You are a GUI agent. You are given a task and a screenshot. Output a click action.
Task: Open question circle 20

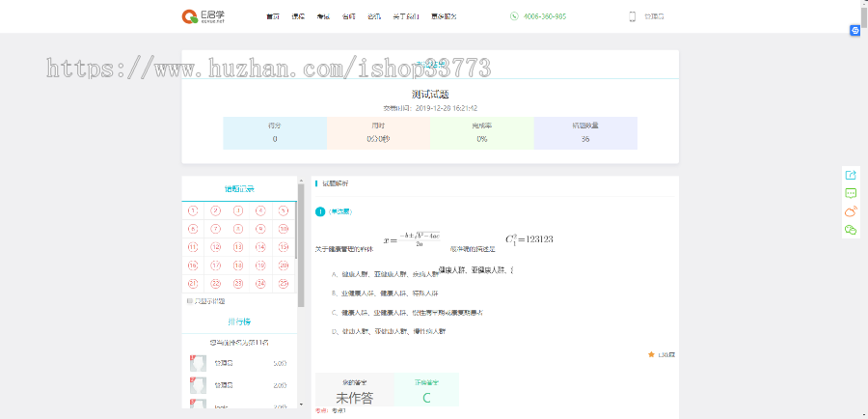tap(284, 265)
